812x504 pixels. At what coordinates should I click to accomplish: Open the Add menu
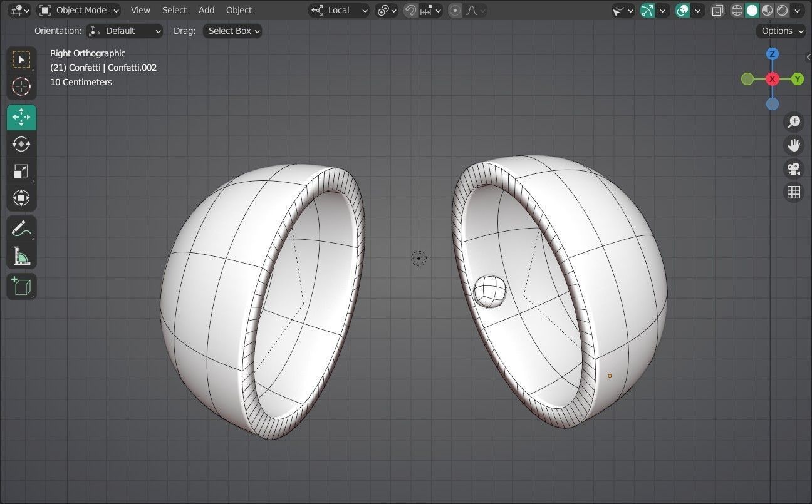point(206,10)
